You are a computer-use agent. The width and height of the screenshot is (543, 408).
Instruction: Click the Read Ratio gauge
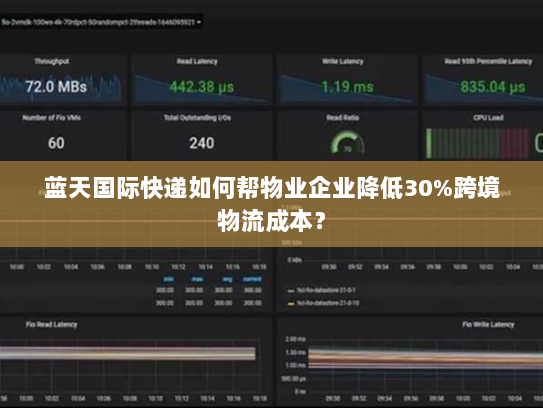pyautogui.click(x=347, y=143)
